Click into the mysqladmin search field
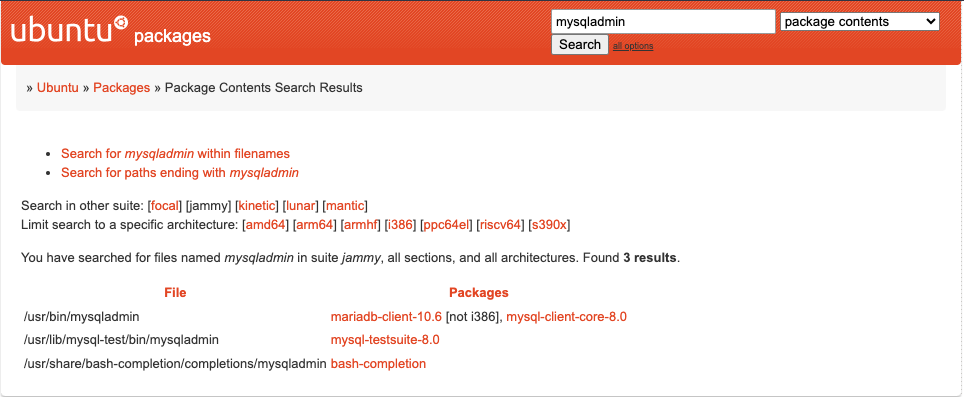 click(x=663, y=22)
